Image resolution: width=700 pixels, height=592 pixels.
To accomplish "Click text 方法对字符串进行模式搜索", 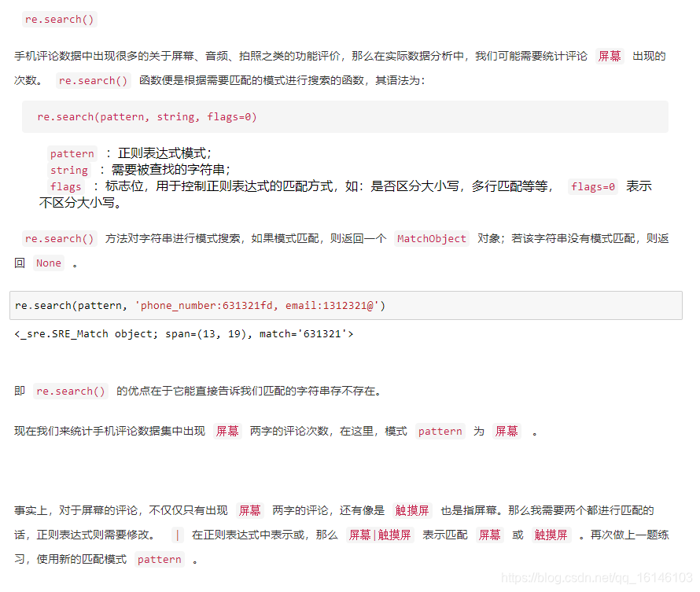I will tap(173, 239).
